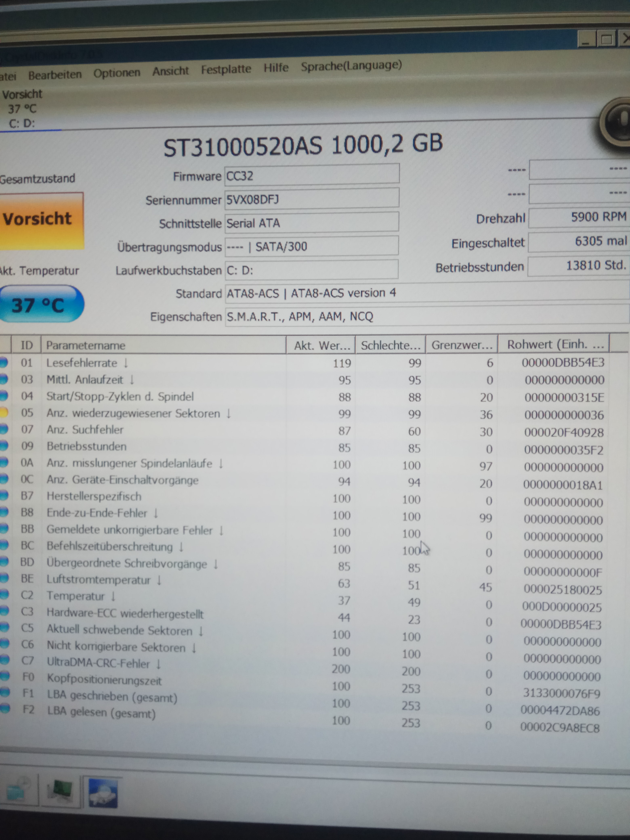Screen dimensions: 630x840
Task: Open the Hilfe menu
Action: click(276, 68)
